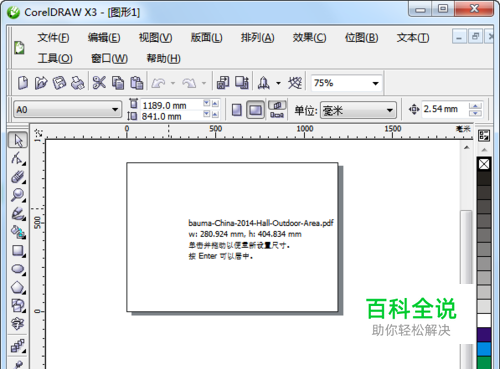Pick the white swatch in palette
Screen dimensions: 500x369
[x=484, y=320]
